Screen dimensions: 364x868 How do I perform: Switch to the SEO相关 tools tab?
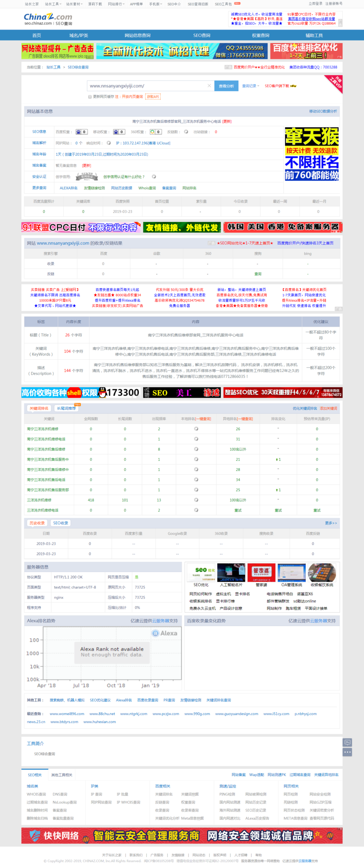[x=35, y=775]
